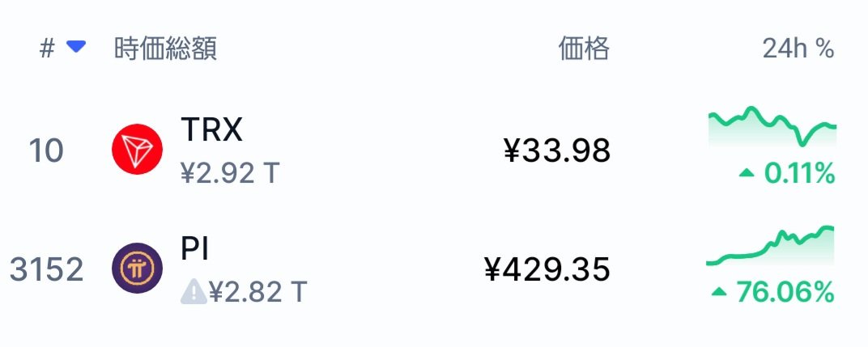Sort by the # rank column header
The width and height of the screenshot is (868, 347).
coord(47,49)
